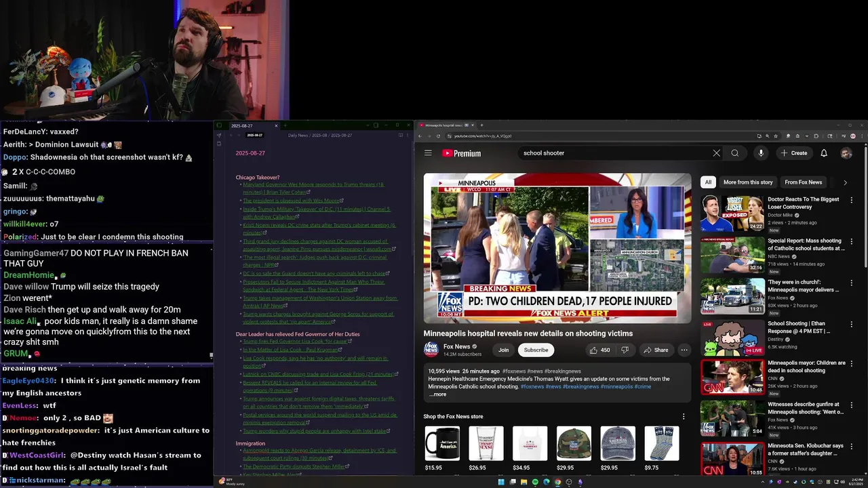Open the Maryland Governor Wes Moore link
The height and width of the screenshot is (488, 868).
313,188
